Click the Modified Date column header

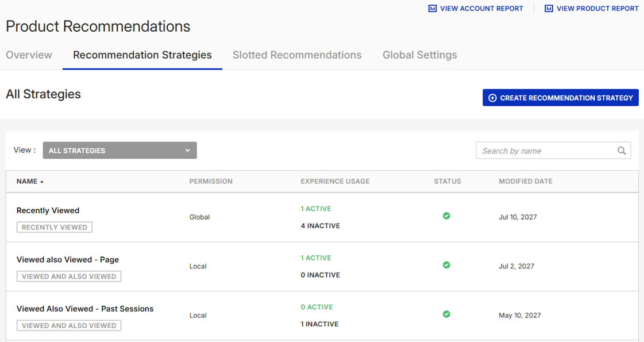(525, 181)
